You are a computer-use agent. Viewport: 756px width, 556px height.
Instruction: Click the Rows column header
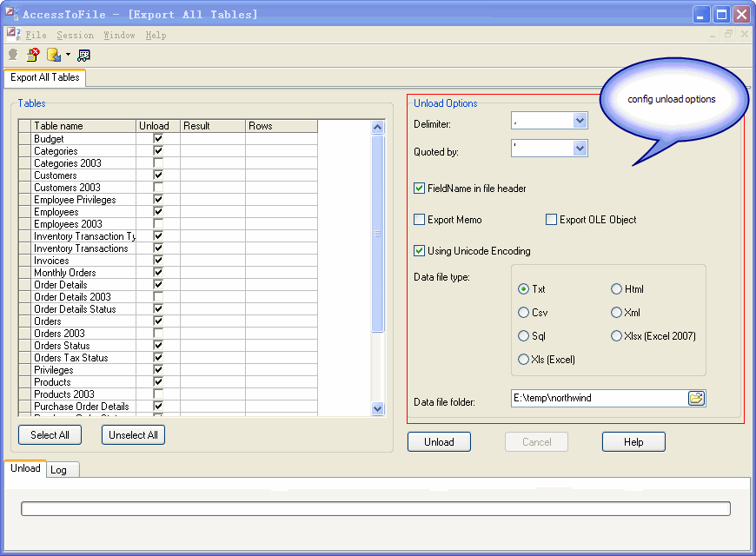(282, 126)
